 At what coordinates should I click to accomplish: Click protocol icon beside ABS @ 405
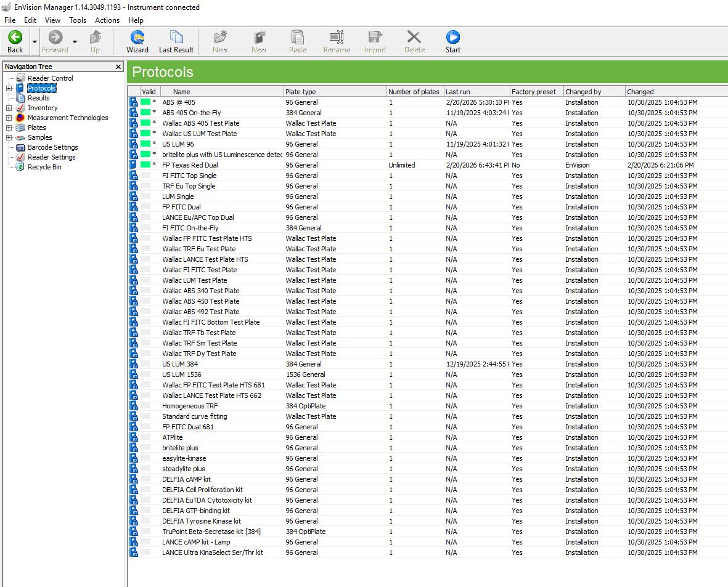(133, 102)
